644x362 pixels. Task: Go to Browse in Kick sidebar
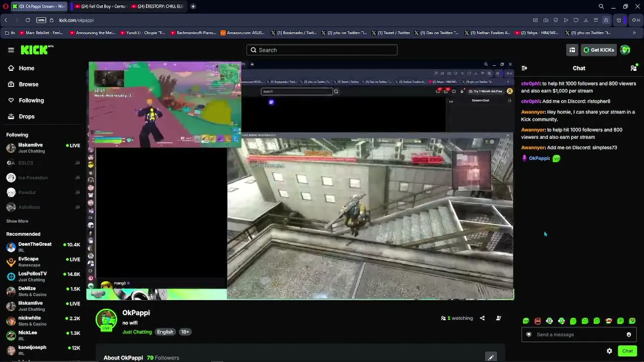(x=44, y=84)
